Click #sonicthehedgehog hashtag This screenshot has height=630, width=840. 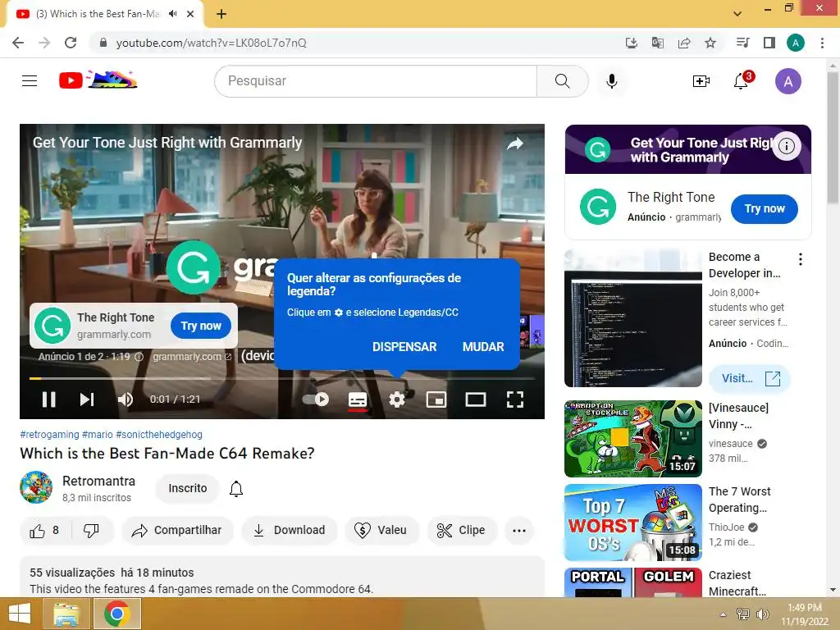point(159,435)
